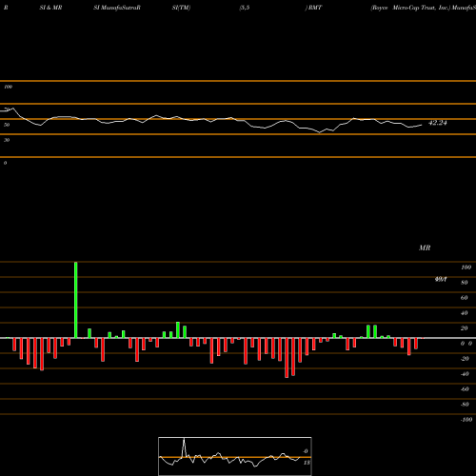This screenshot has height=476, width=476.
Task: Click the SI MunafaSutraR header text
Action: pyautogui.click(x=117, y=8)
